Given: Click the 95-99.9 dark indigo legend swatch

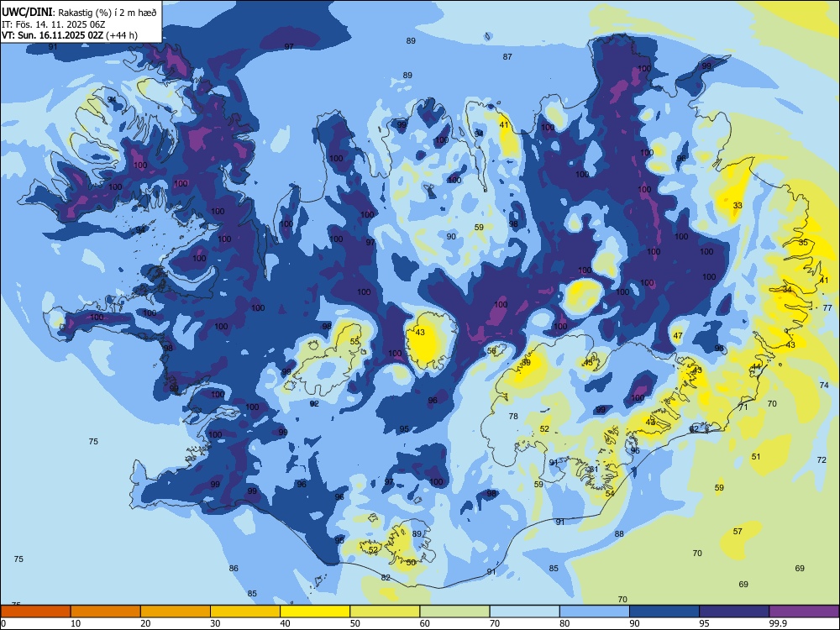Looking at the screenshot, I should pyautogui.click(x=734, y=612).
